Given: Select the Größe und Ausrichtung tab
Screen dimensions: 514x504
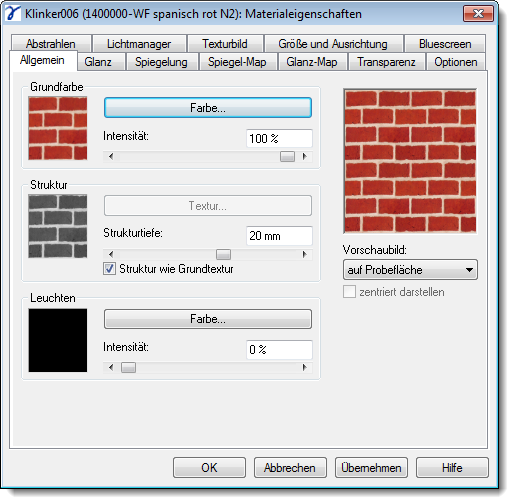Looking at the screenshot, I should click(333, 44).
